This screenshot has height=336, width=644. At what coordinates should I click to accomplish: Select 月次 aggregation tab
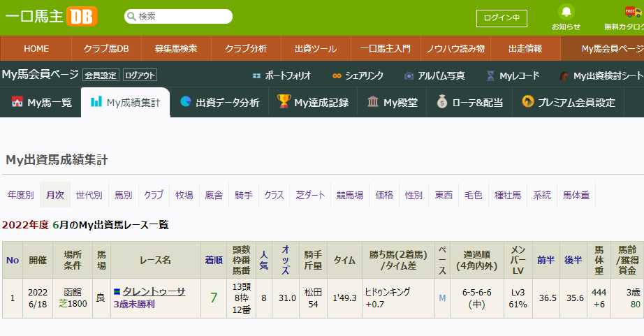pos(55,195)
